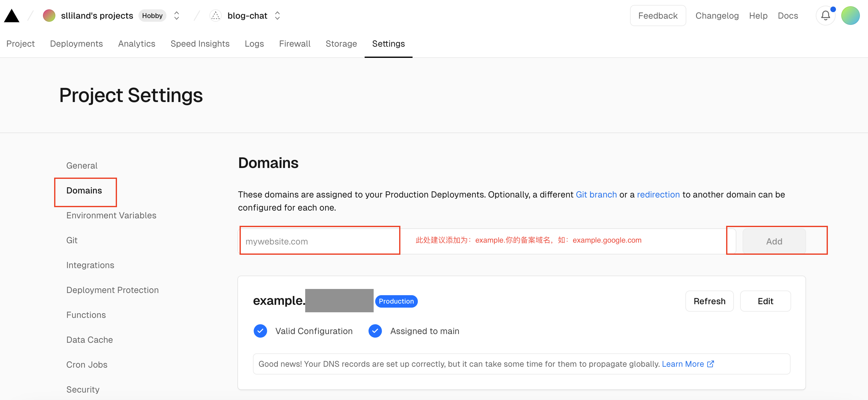
Task: Switch to the Firewall tab
Action: pos(295,44)
